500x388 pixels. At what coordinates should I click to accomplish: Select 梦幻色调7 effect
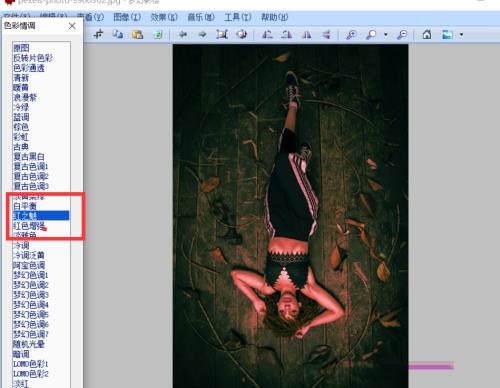(x=31, y=334)
